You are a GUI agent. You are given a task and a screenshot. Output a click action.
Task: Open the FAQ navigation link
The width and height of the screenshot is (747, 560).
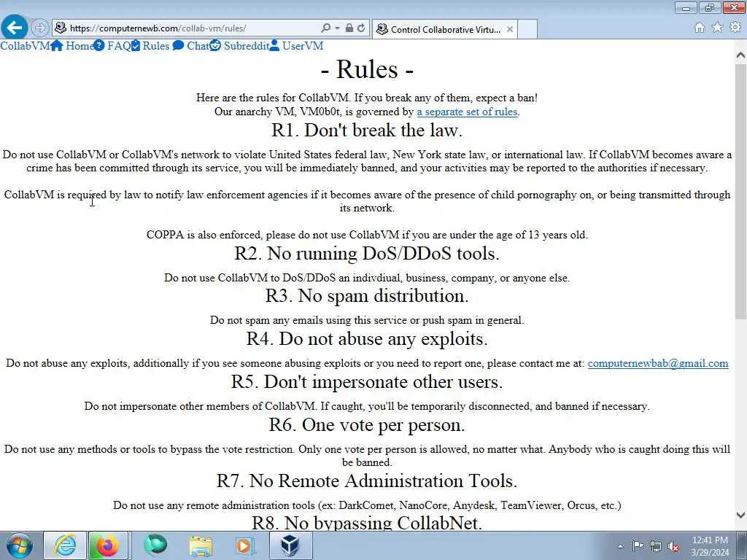point(119,46)
